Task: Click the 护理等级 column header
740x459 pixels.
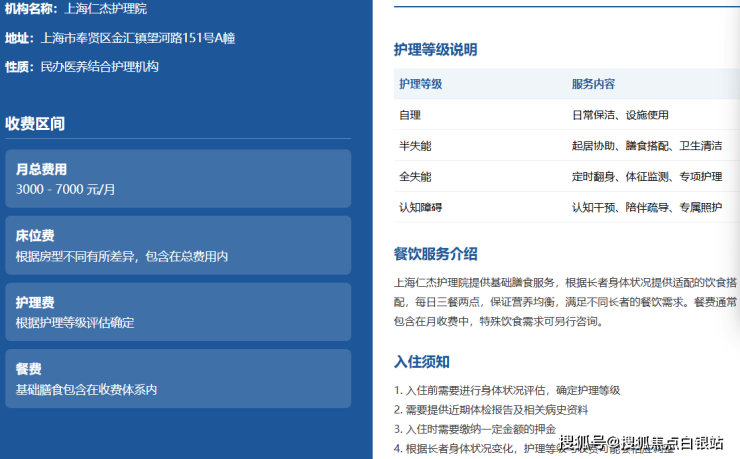Action: click(x=420, y=84)
